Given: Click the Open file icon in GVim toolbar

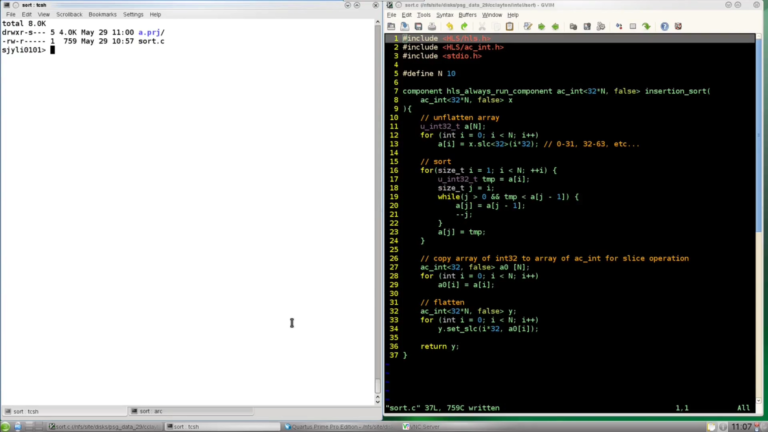Looking at the screenshot, I should [x=391, y=26].
